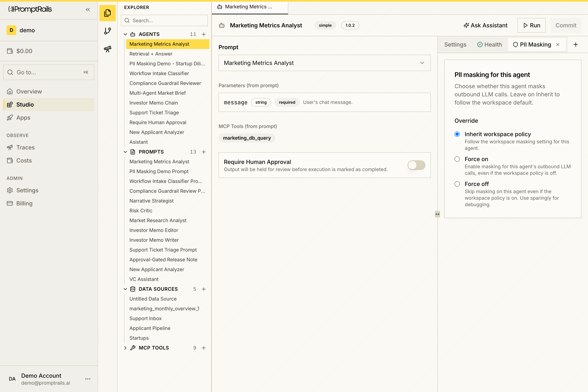Viewport: 588px width, 392px height.
Task: Add a new data source with plus icon
Action: tap(204, 289)
